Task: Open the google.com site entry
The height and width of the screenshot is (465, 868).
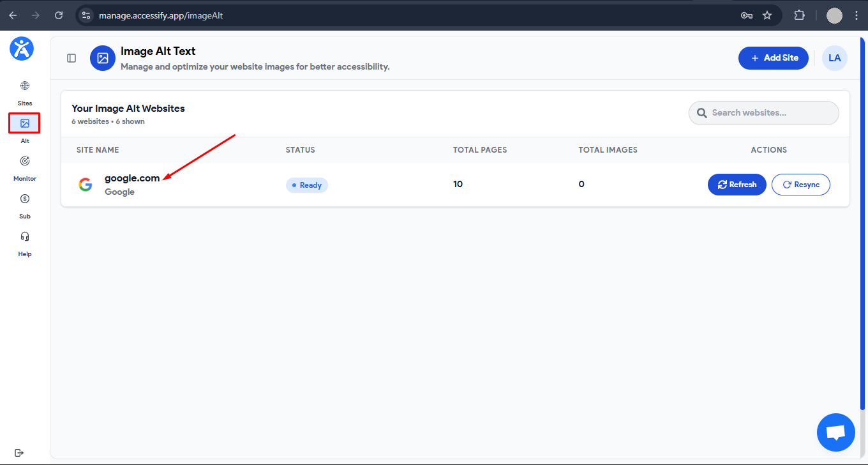Action: tap(132, 178)
